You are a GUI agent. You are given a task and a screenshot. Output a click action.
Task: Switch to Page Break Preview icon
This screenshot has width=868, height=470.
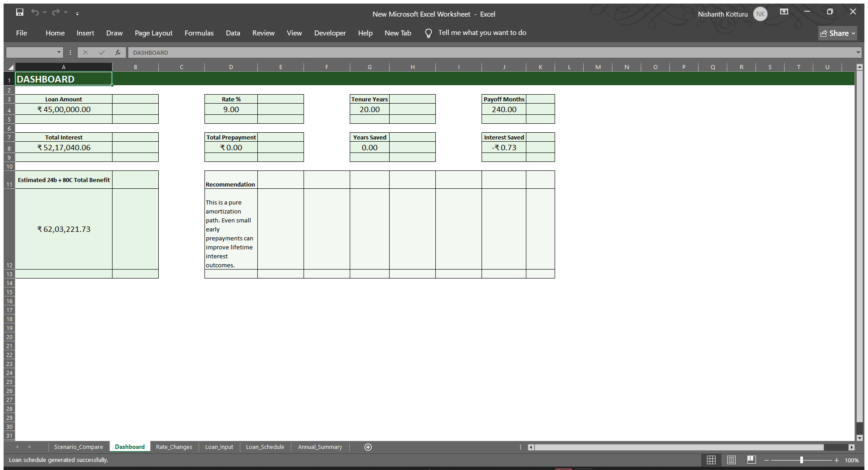coord(751,460)
